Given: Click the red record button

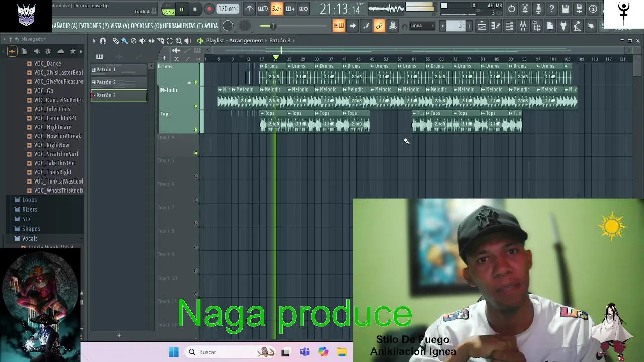Looking at the screenshot, I should point(209,9).
